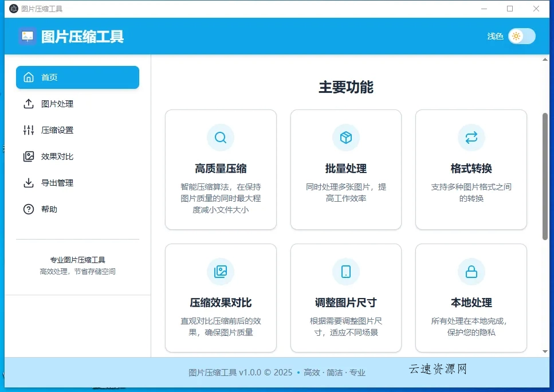The width and height of the screenshot is (554, 392).
Task: Click the app logo icon in the header
Action: 27,36
